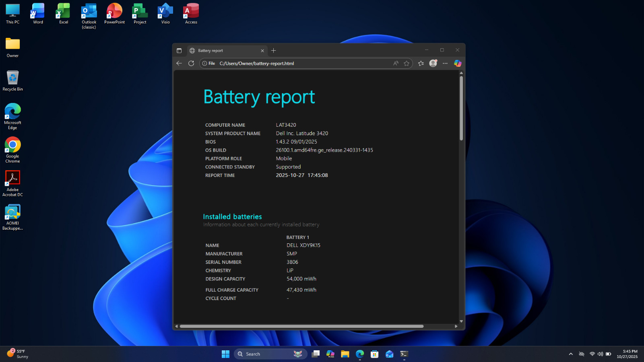This screenshot has width=644, height=362.
Task: Click the Dell Inc. Latitude 3420 product name
Action: [x=302, y=134]
